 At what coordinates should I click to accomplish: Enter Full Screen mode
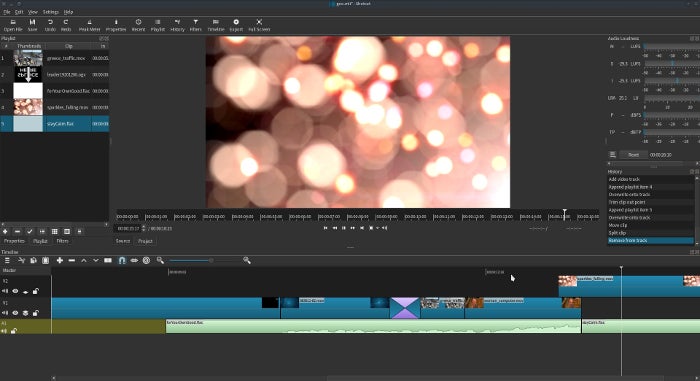tap(259, 25)
